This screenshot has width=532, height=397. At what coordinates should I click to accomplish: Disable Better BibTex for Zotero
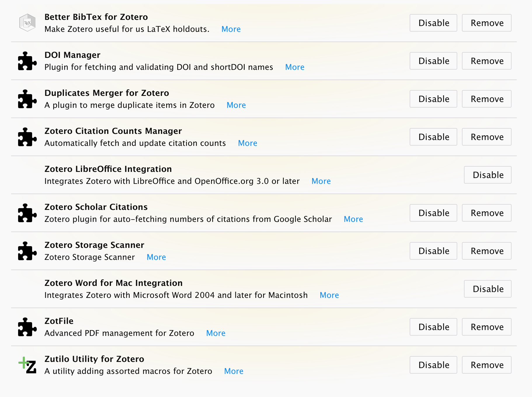coord(433,23)
